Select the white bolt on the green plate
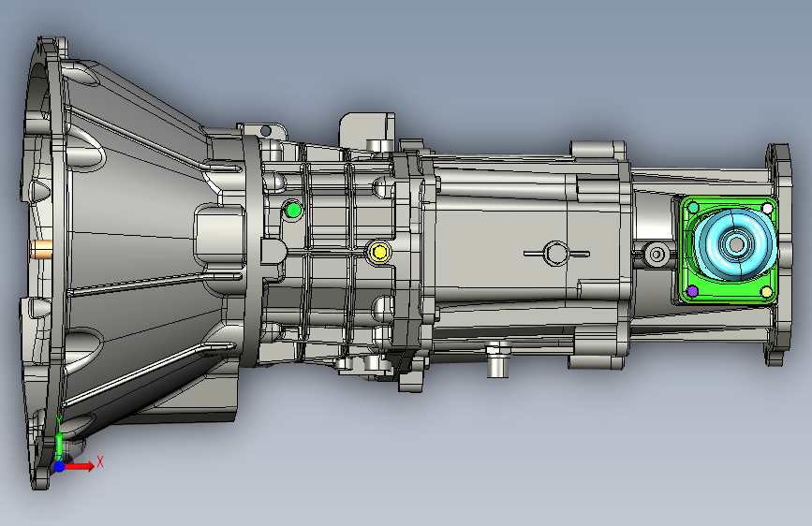 pyautogui.click(x=767, y=209)
